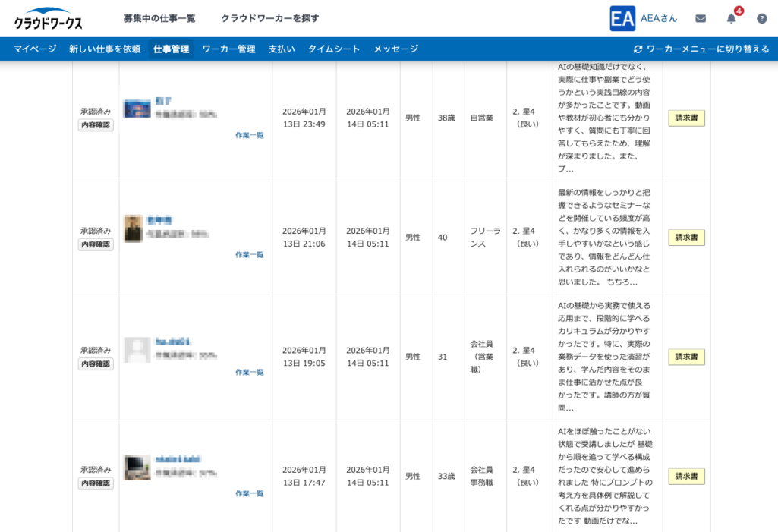Go to マイページ tab
This screenshot has width=778, height=532.
(35, 49)
